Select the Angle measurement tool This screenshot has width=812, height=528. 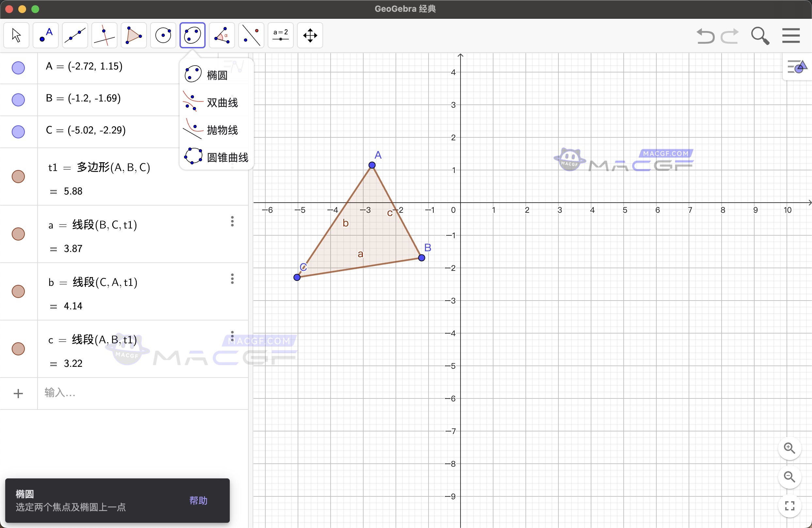[x=222, y=35]
